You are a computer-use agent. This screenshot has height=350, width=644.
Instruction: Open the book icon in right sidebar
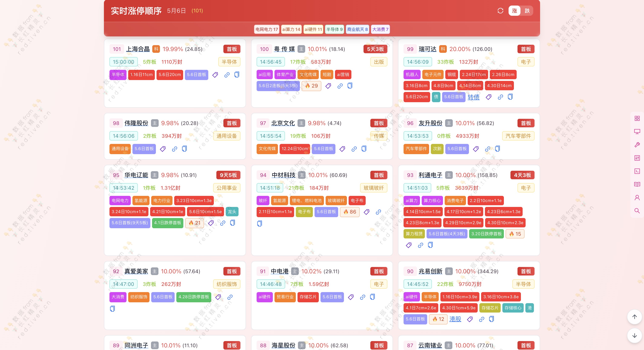[637, 185]
